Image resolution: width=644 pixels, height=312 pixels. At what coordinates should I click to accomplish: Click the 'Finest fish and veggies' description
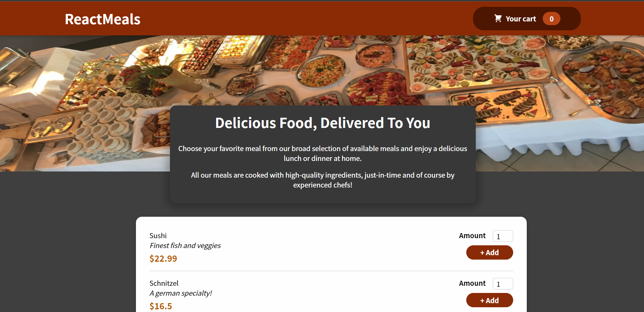point(185,246)
